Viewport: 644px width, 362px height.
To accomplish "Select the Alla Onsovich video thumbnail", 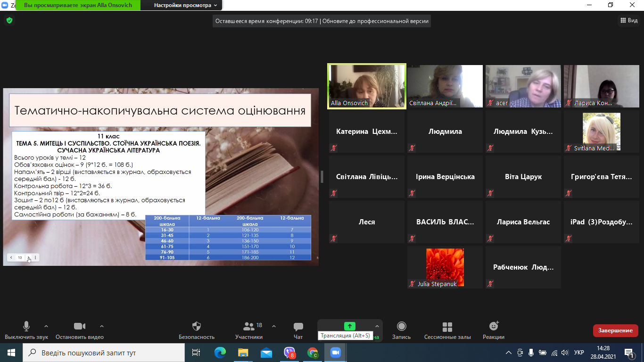I will pos(367,86).
